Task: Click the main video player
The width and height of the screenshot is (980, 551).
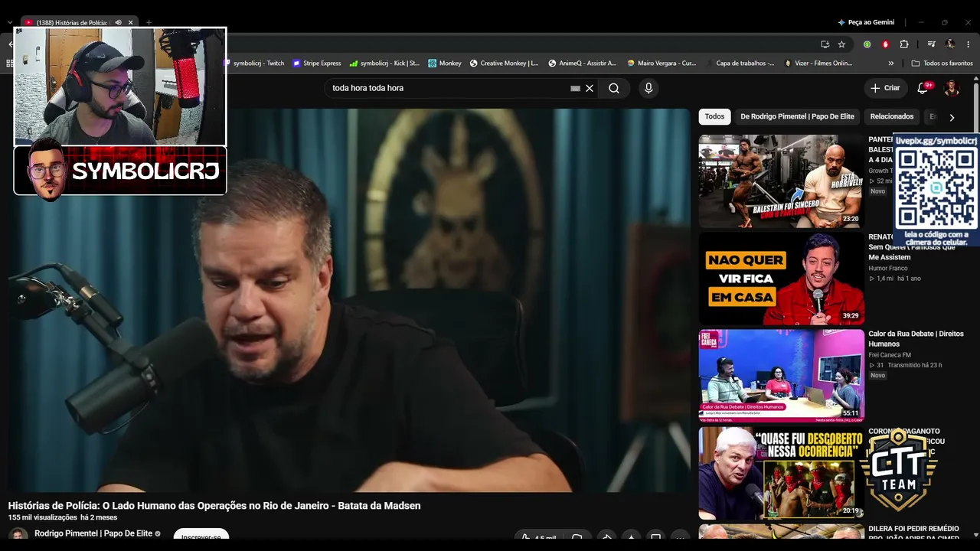Action: (349, 300)
